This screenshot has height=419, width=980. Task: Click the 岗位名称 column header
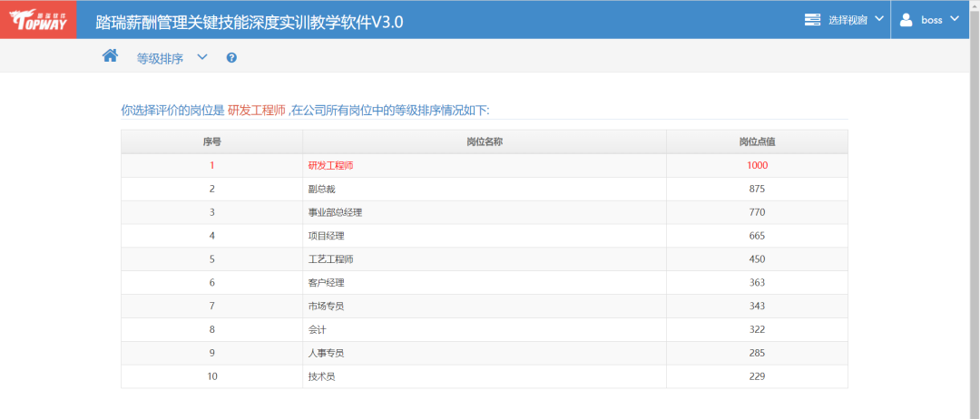[x=485, y=141]
